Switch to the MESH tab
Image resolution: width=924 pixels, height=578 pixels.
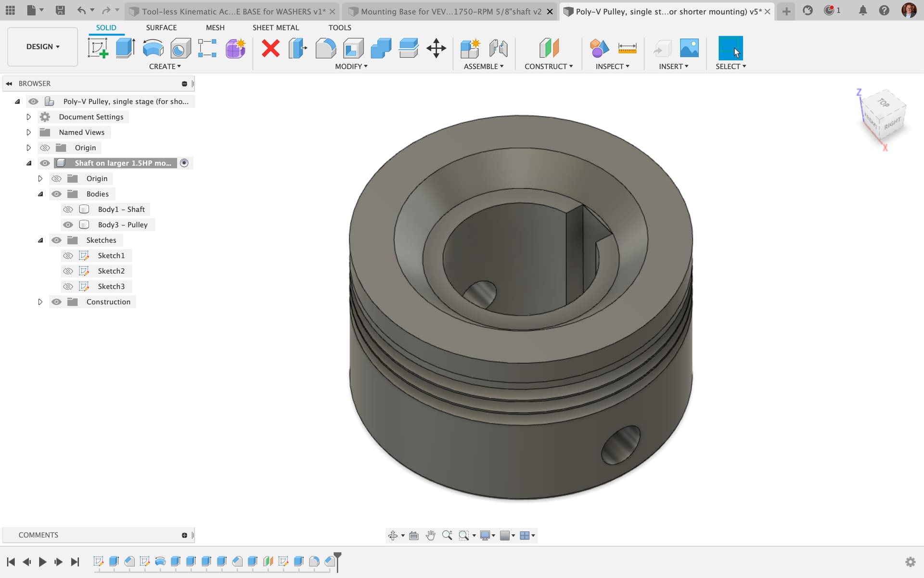215,27
